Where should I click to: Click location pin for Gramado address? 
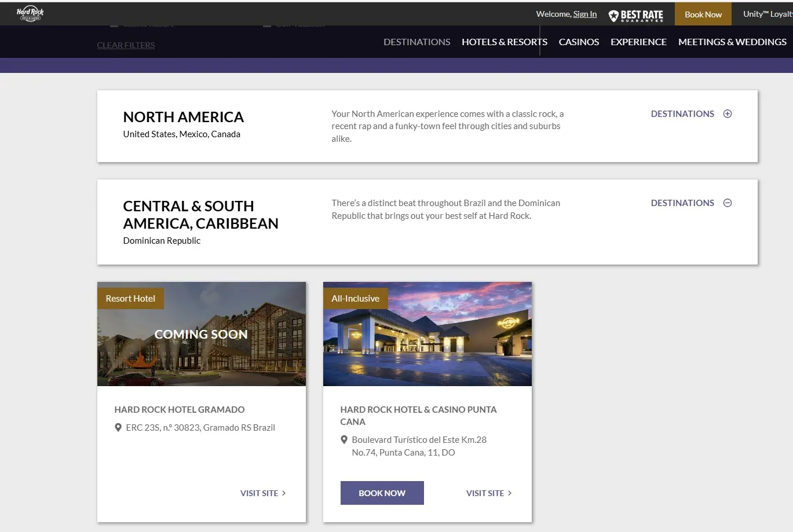coord(118,428)
